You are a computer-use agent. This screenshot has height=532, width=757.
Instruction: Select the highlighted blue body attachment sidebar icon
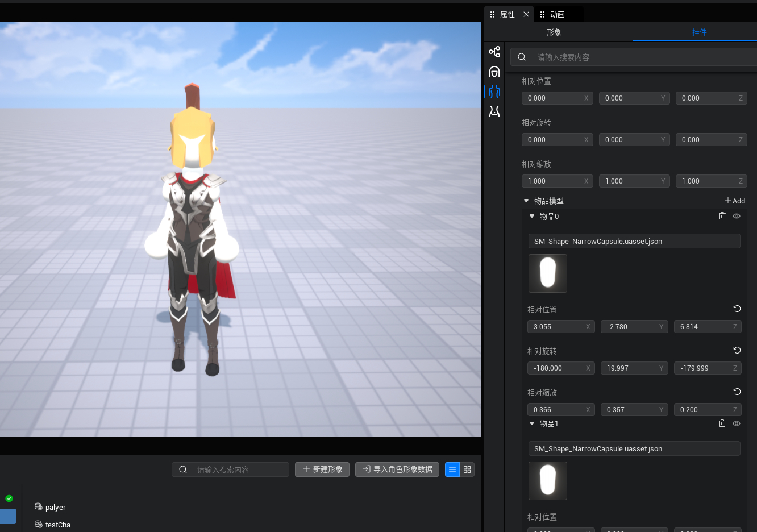pos(494,91)
